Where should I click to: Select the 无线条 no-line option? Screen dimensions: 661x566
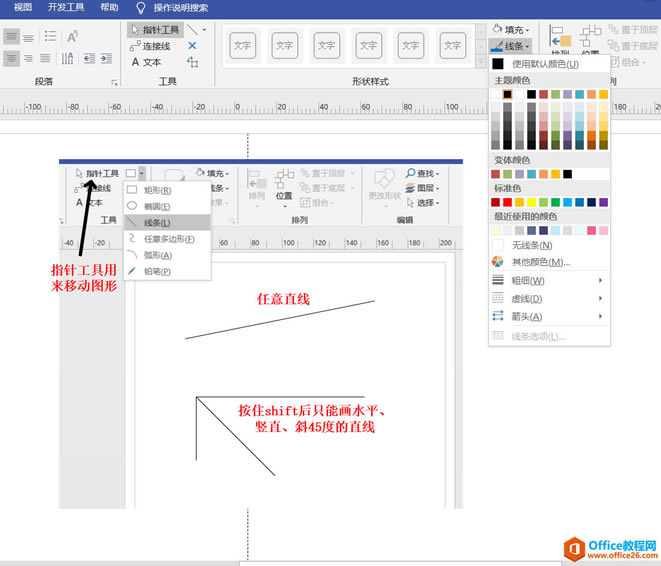[531, 245]
